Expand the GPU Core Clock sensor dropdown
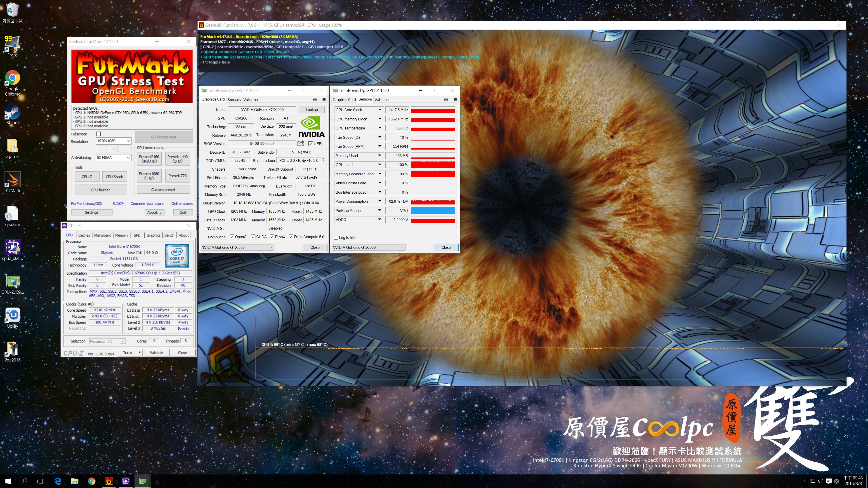868x488 pixels. point(380,110)
